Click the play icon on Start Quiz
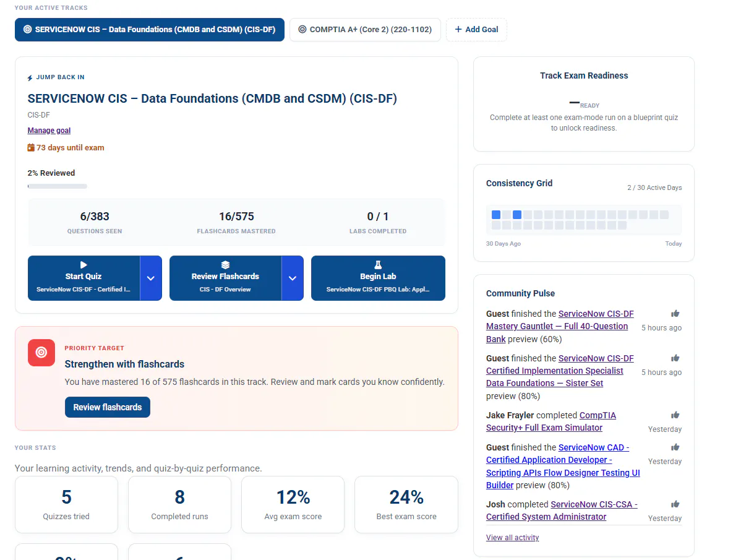 84,265
